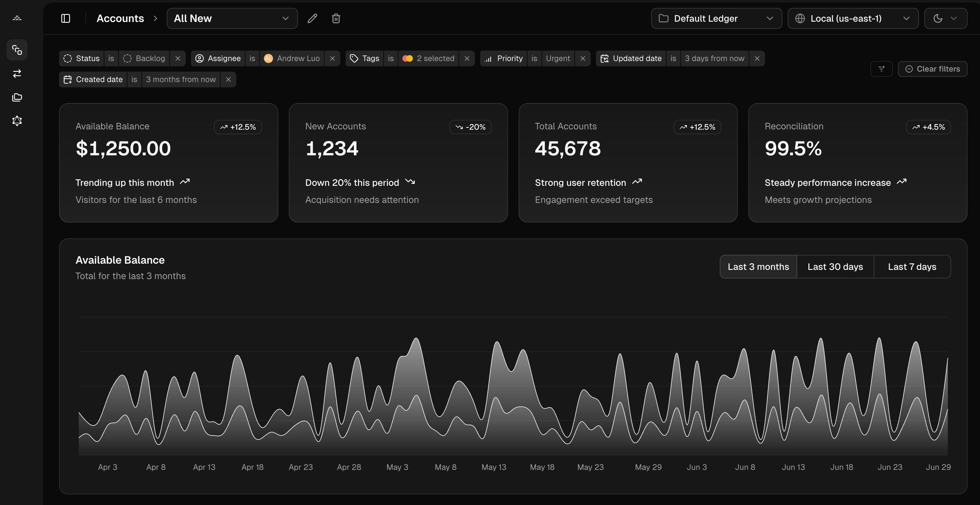Screen dimensions: 980x505
Task: Switch chart to Last 7 days
Action: point(912,266)
